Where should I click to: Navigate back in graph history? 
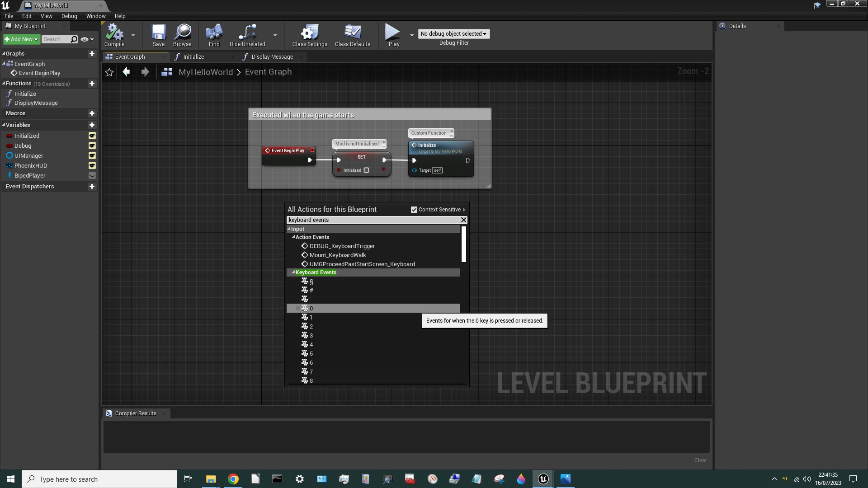point(127,72)
